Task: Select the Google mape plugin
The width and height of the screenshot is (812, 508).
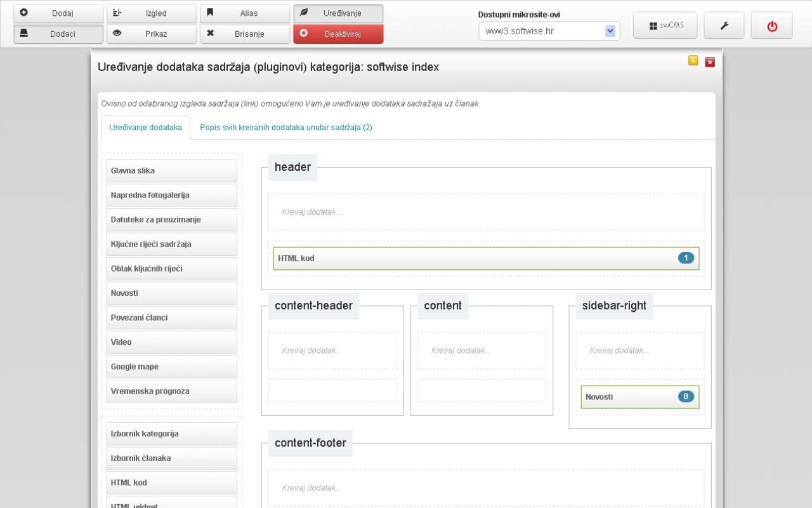Action: click(x=171, y=366)
